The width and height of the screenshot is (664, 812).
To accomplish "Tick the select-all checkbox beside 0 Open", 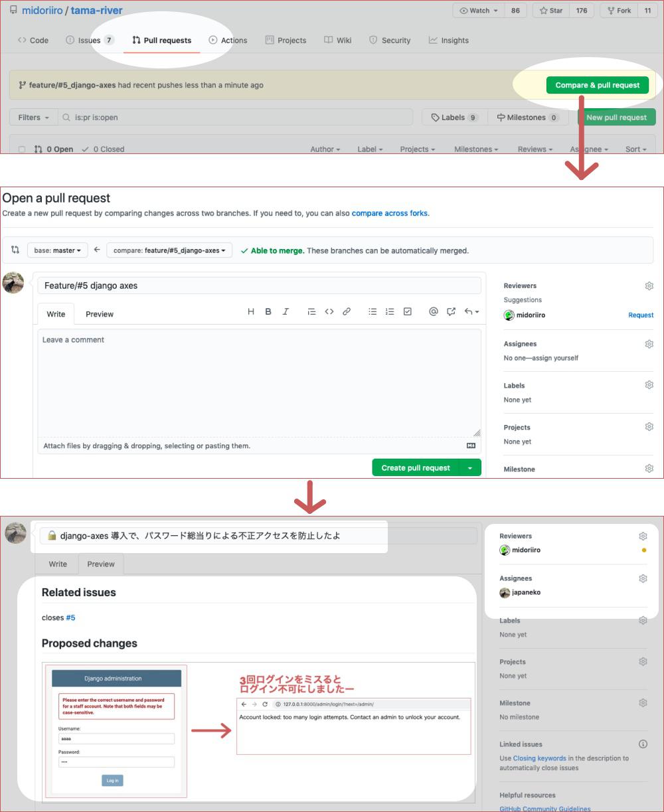I will pos(22,149).
